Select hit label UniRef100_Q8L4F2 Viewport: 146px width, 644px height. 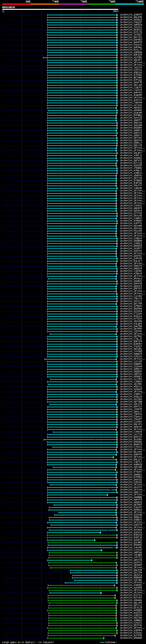coord(131,60)
